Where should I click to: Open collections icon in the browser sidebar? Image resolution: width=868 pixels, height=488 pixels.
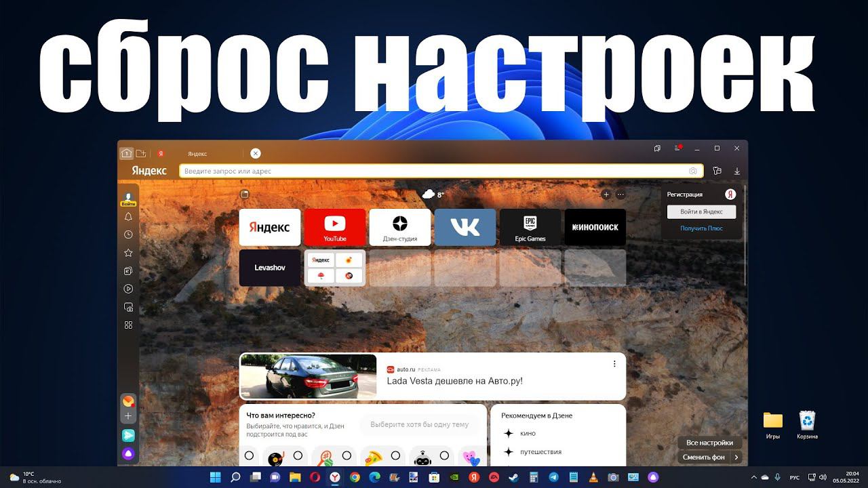point(128,271)
